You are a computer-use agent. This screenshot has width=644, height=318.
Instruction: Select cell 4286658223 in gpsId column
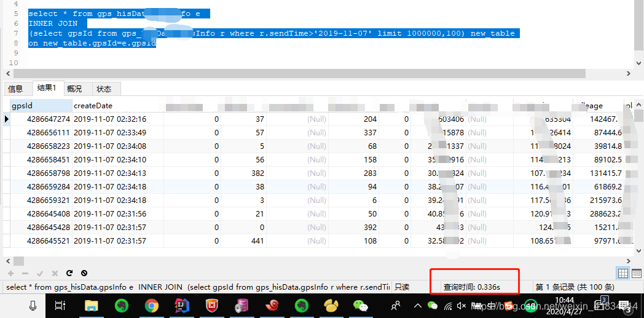point(41,146)
